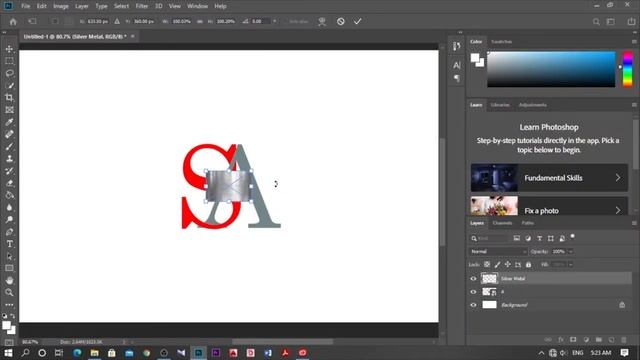Toggle lock all padlock in Layers panel

point(529,264)
